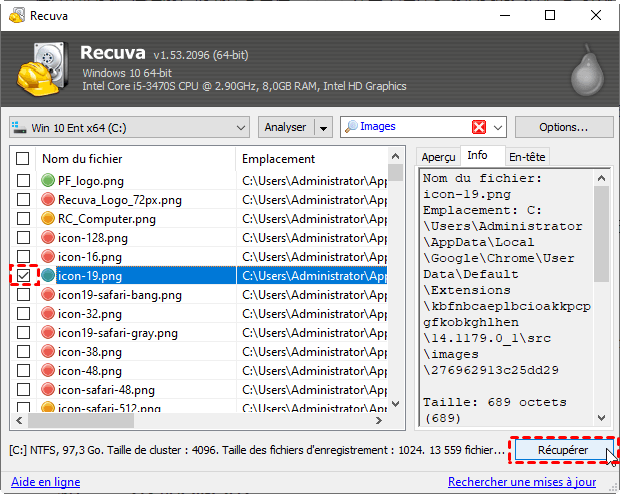620x494 pixels.
Task: Open the Analyser button dropdown arrow
Action: (x=323, y=128)
